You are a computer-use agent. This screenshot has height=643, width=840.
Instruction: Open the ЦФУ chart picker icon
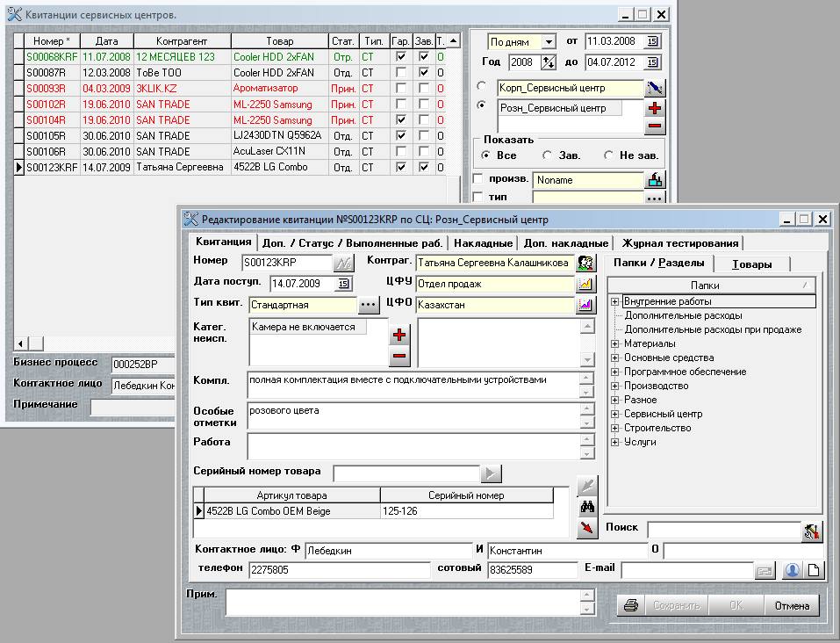pos(585,284)
